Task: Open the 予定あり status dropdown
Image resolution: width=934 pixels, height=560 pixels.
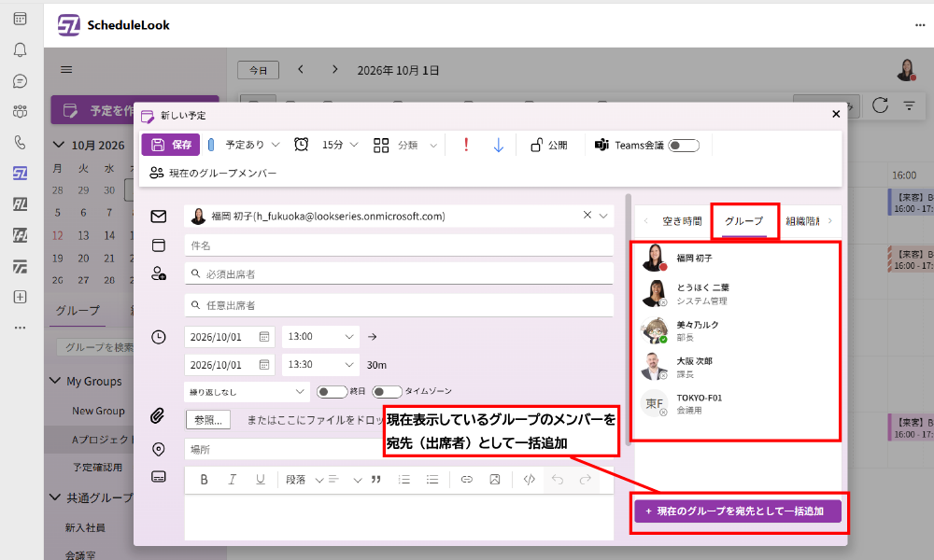Action: [252, 145]
